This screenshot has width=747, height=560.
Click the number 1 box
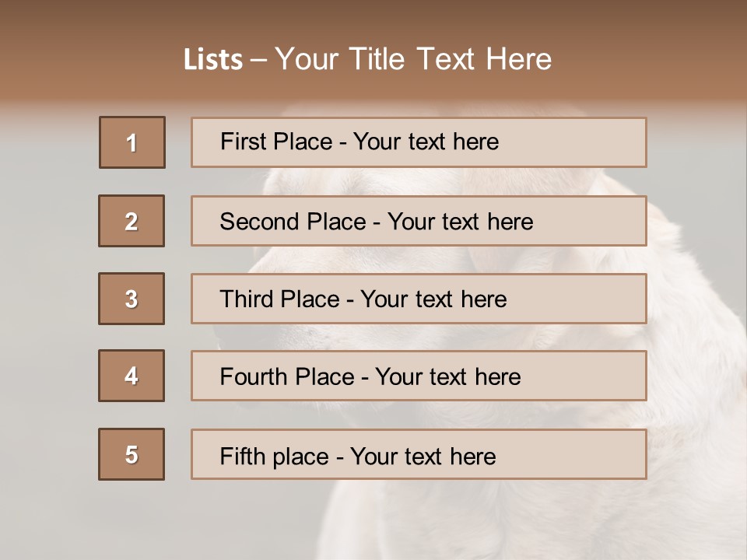(132, 142)
